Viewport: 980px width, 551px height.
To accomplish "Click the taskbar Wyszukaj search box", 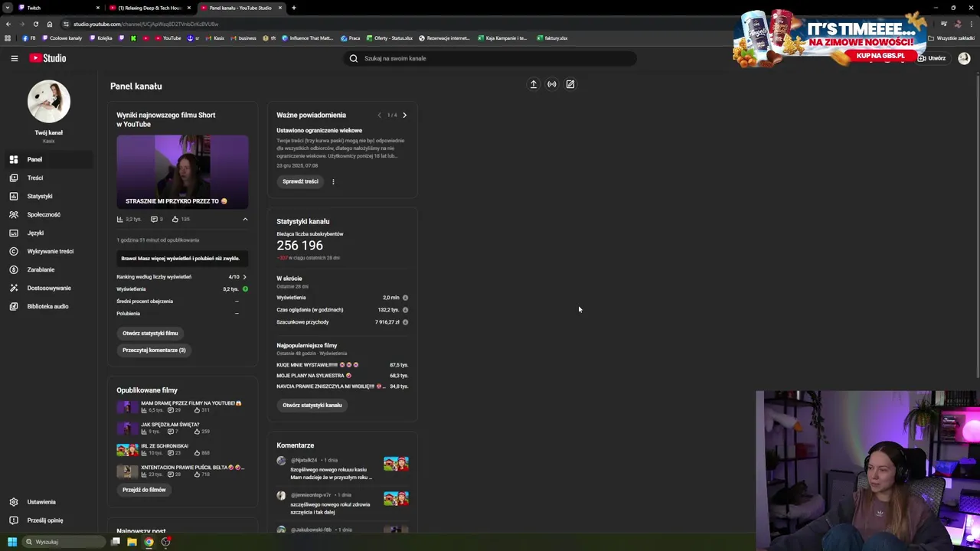I will 64,542.
